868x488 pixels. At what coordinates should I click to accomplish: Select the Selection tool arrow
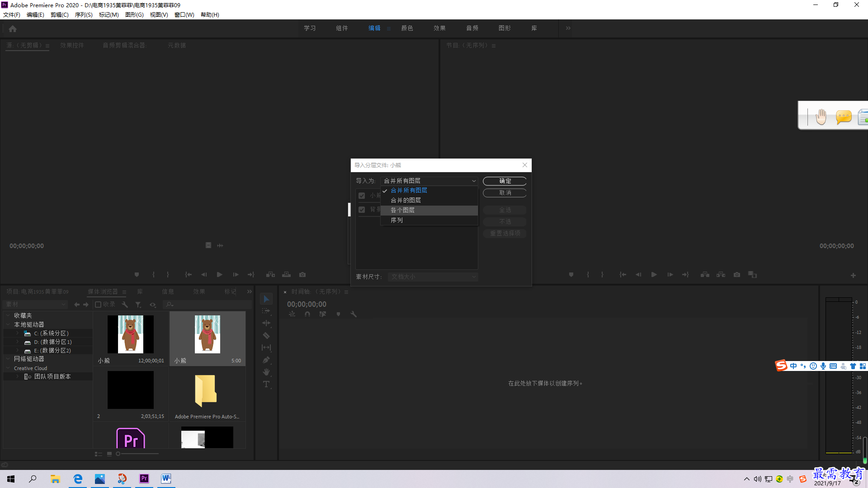pyautogui.click(x=266, y=299)
